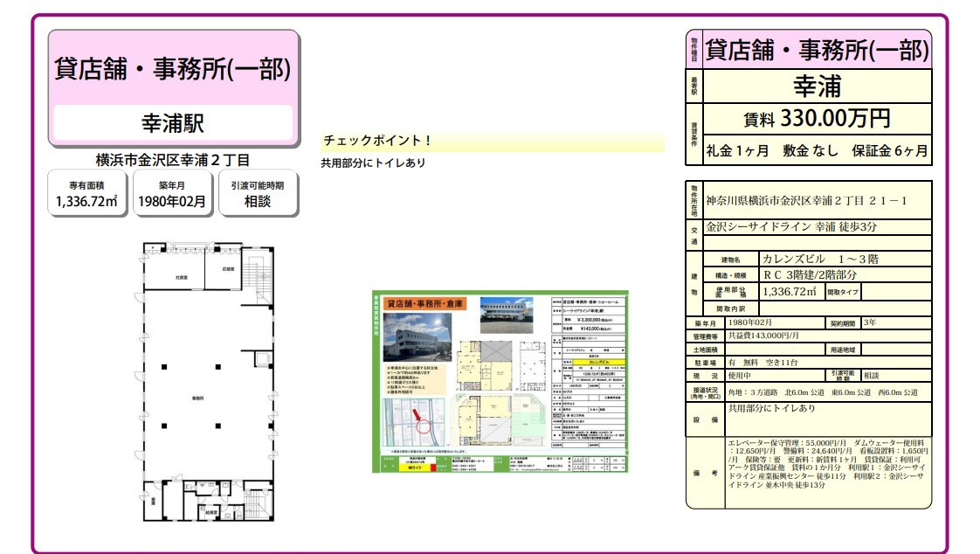This screenshot has width=980, height=554.
Task: Click the 引渡可能時期 相談 box
Action: coord(257,193)
